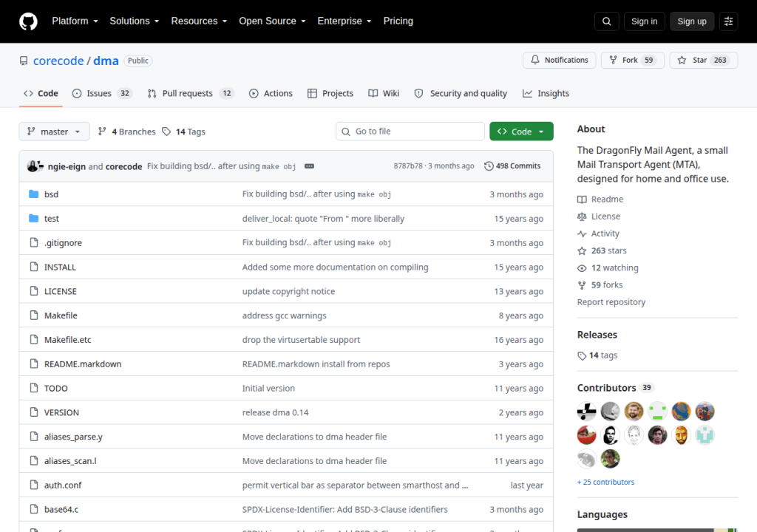Open the corecode owner link
Image resolution: width=757 pixels, height=532 pixels.
(x=58, y=61)
